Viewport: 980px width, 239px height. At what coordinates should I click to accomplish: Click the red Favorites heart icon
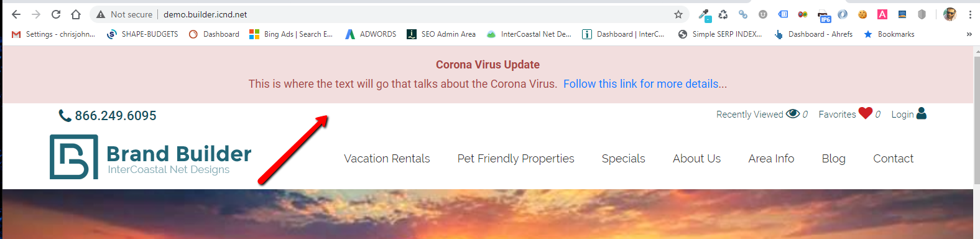(866, 113)
